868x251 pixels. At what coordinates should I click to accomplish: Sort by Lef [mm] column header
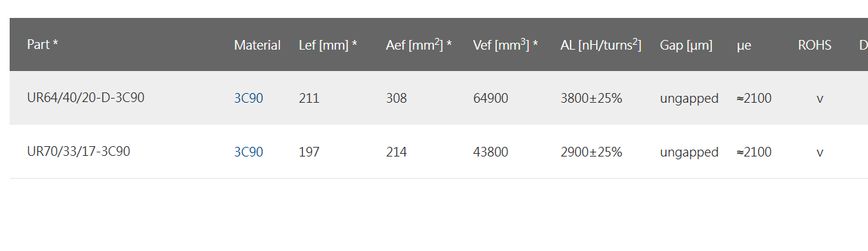coord(328,45)
